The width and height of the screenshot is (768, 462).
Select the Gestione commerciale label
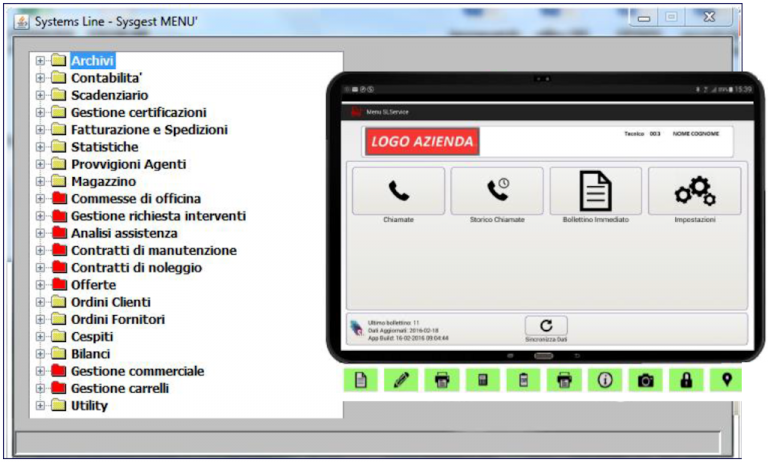[138, 371]
